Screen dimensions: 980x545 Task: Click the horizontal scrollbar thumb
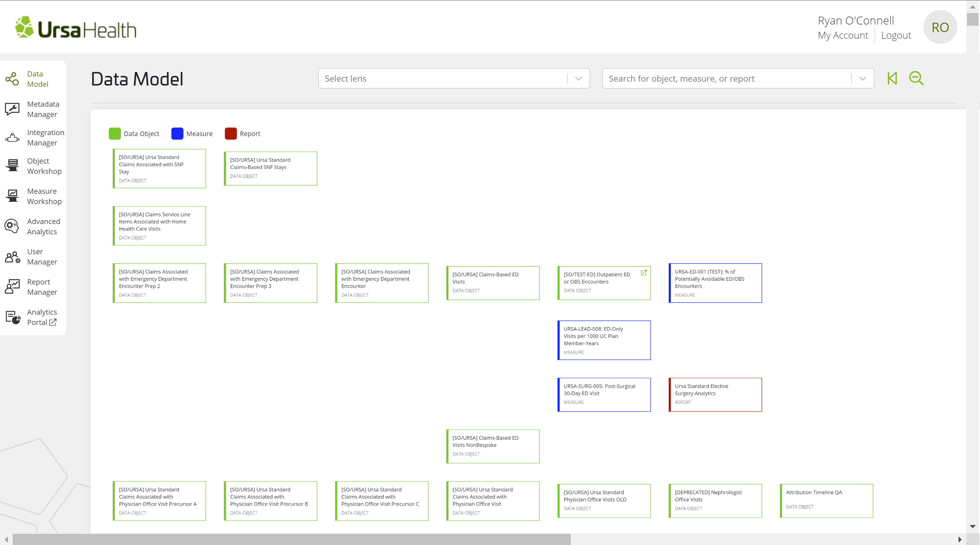pyautogui.click(x=291, y=539)
